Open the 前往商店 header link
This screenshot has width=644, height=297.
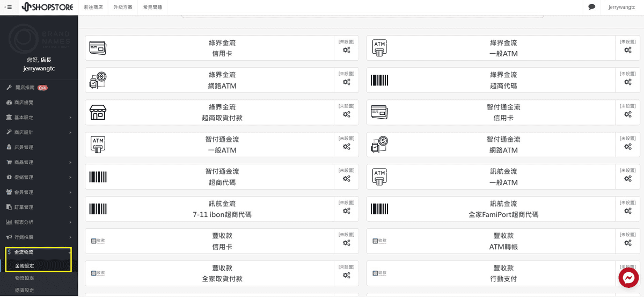[93, 7]
